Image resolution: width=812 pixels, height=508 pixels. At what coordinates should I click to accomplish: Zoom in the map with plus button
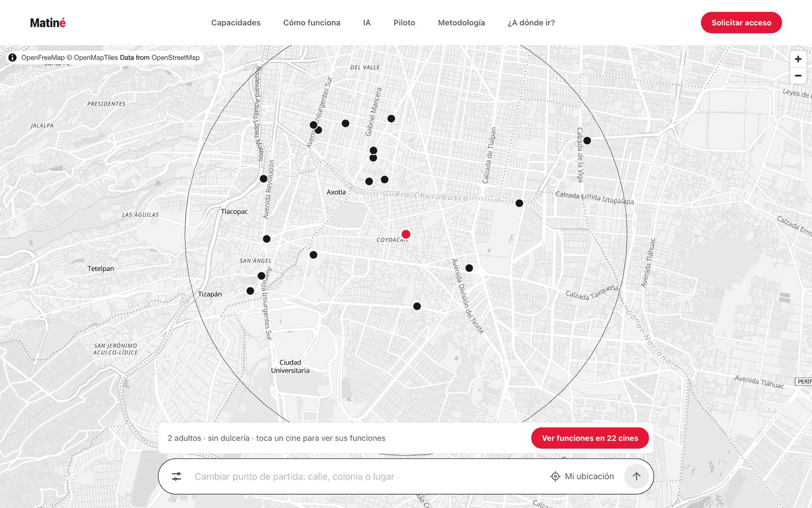tap(798, 59)
